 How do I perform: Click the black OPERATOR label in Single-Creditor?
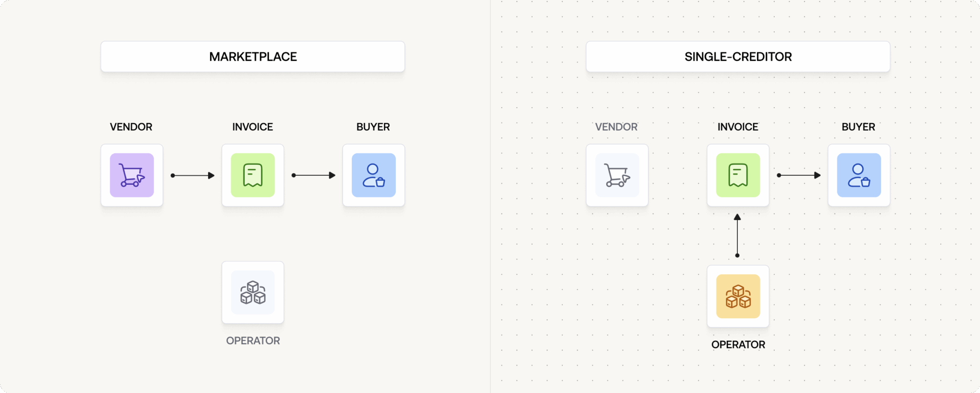click(738, 345)
